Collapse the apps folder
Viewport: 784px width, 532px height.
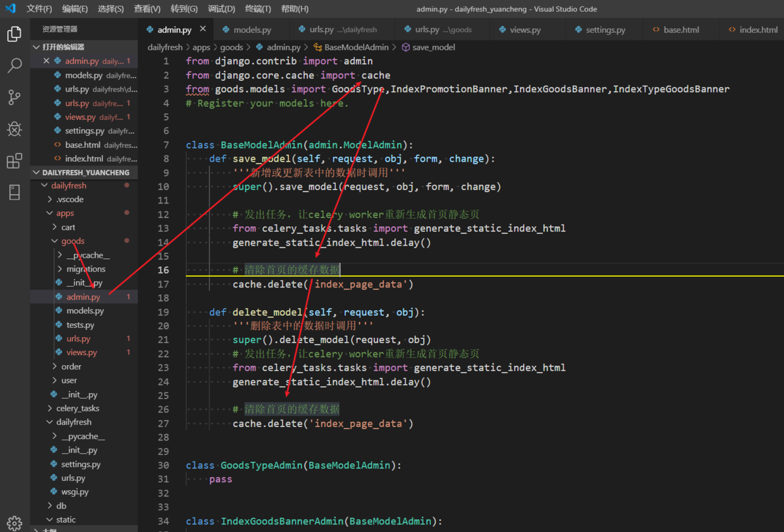(x=84, y=214)
